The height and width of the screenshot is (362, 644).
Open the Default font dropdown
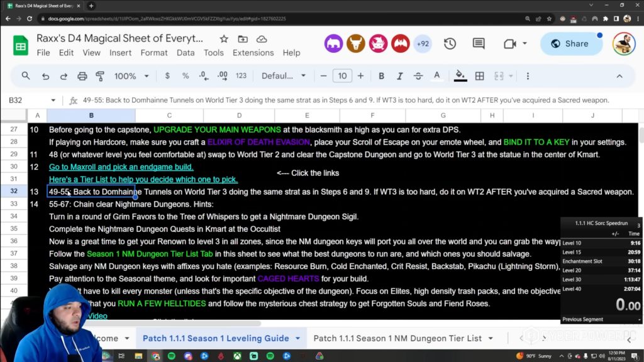[x=284, y=76]
